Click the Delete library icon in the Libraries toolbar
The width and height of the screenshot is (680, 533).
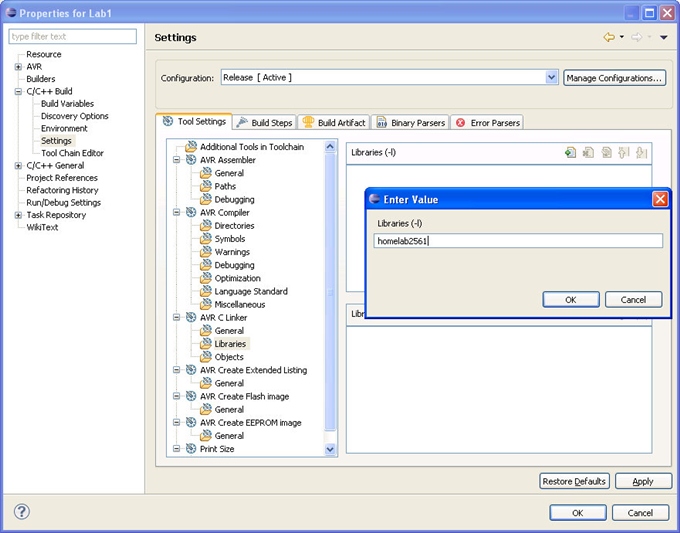588,152
